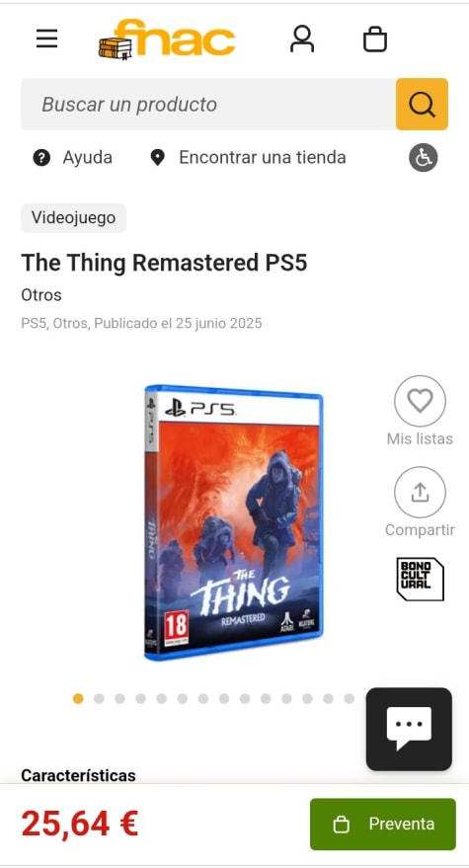Tap the Preventa pre-order button
The height and width of the screenshot is (868, 469).
click(383, 825)
